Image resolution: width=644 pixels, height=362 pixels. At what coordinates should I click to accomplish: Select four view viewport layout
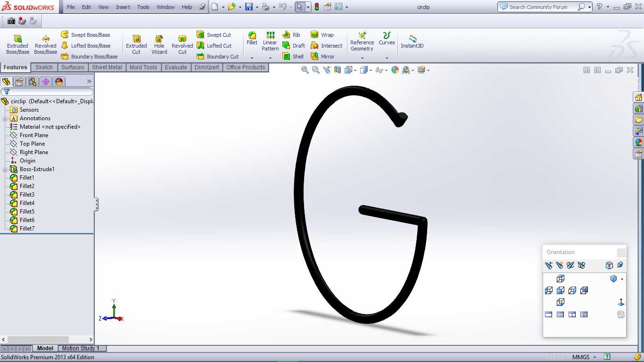pos(584,314)
